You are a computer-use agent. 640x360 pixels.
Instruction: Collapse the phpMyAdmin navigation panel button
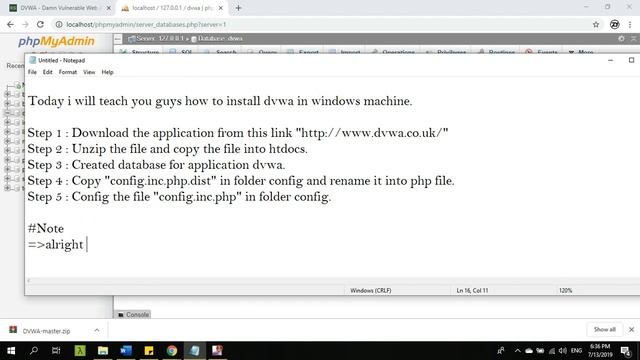(118, 39)
